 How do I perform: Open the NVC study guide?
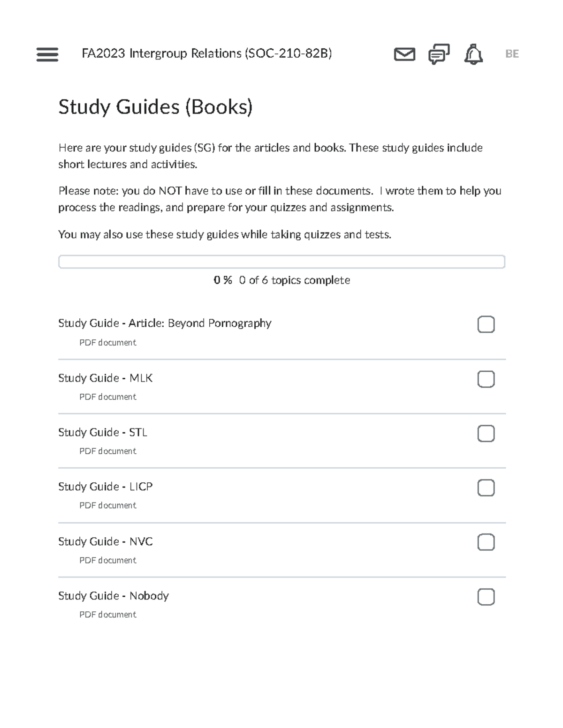tap(105, 541)
